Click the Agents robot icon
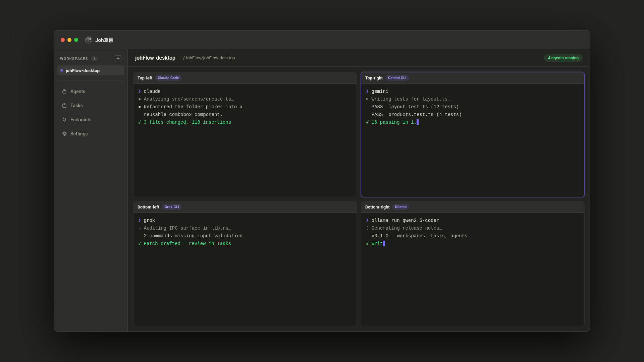 (x=64, y=92)
